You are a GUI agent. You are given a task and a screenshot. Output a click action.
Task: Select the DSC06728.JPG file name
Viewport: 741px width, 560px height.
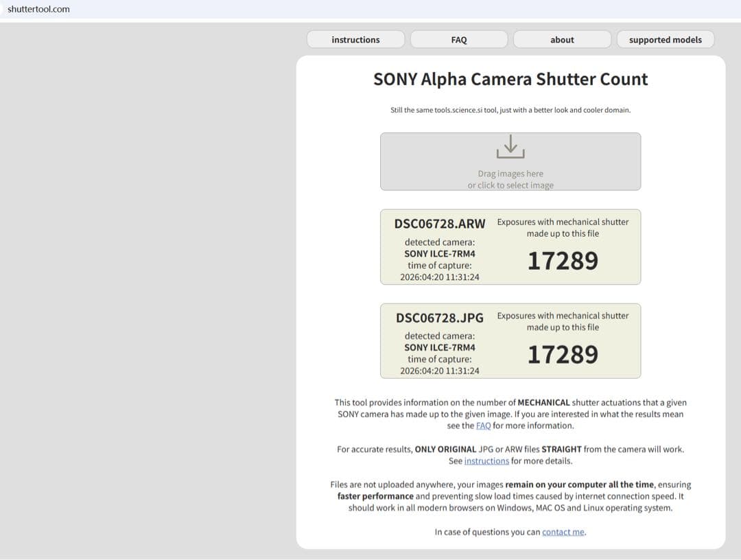pyautogui.click(x=440, y=318)
